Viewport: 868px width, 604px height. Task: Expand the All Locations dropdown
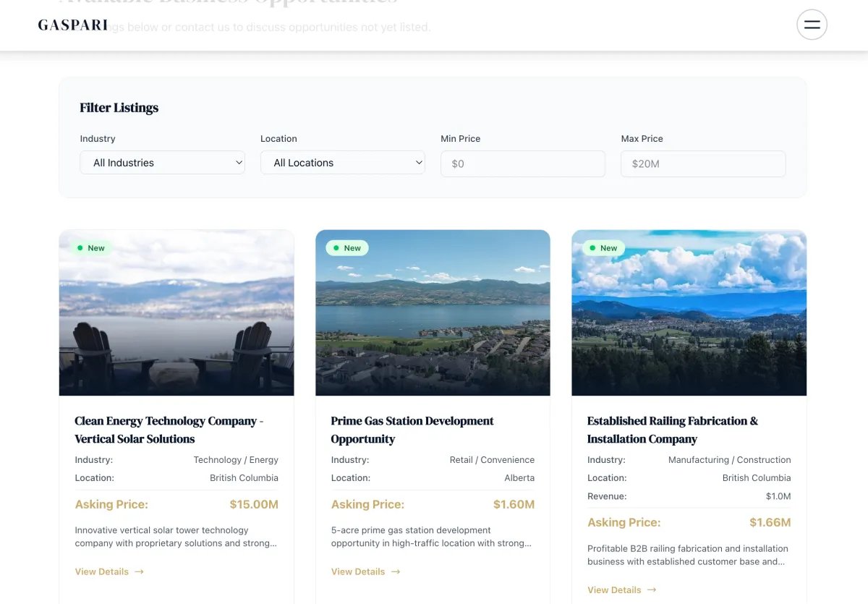coord(342,163)
